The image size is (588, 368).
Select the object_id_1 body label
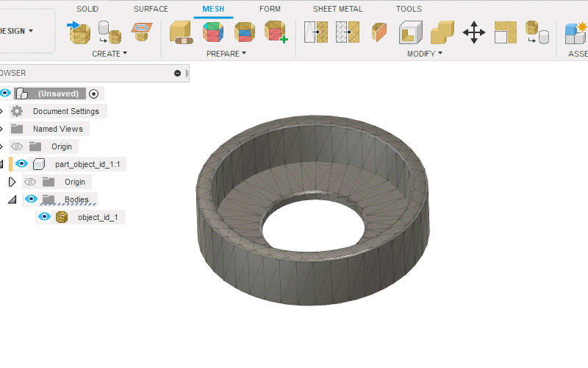pos(98,217)
